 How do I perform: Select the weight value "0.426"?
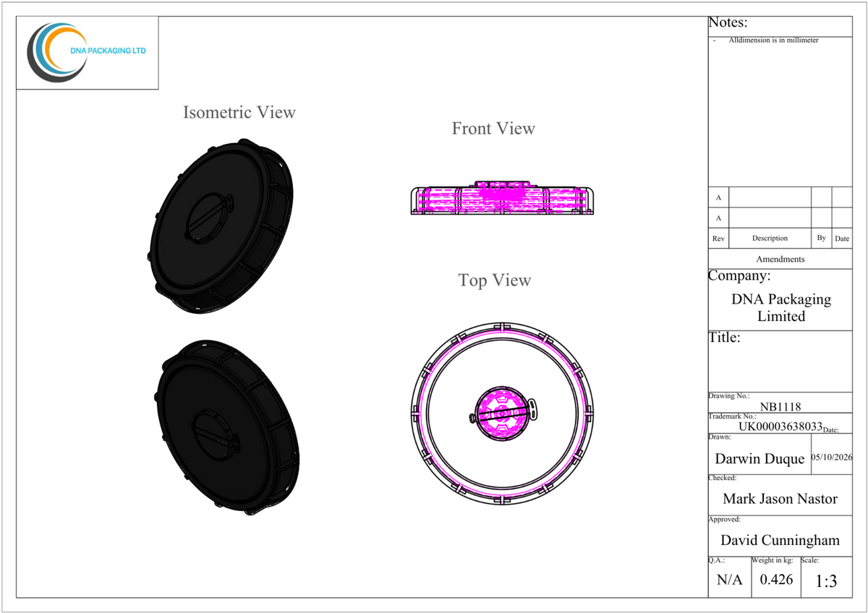(x=776, y=580)
